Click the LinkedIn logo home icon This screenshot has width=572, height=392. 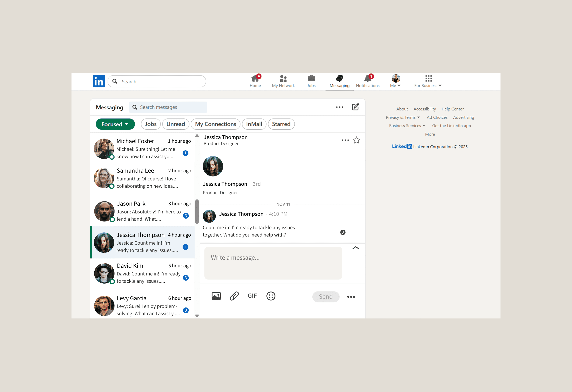tap(99, 81)
